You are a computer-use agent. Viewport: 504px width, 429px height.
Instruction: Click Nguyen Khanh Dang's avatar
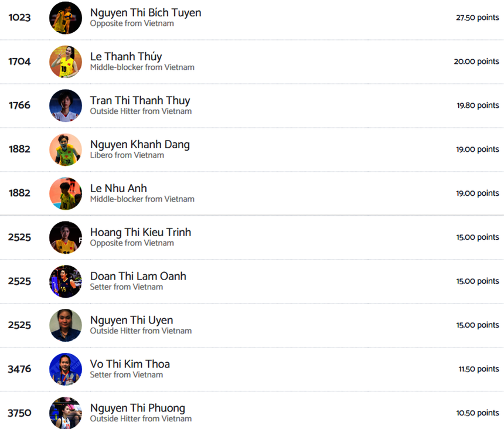[x=66, y=149]
